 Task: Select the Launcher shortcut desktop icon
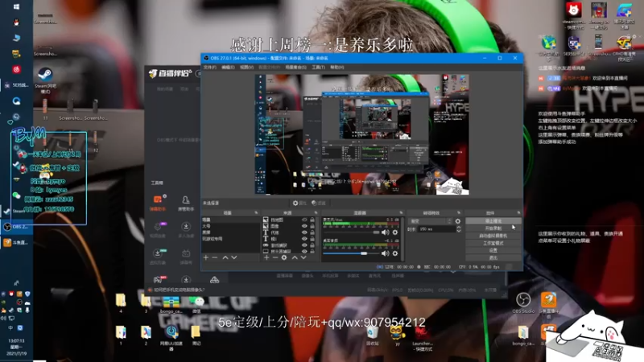(x=422, y=339)
